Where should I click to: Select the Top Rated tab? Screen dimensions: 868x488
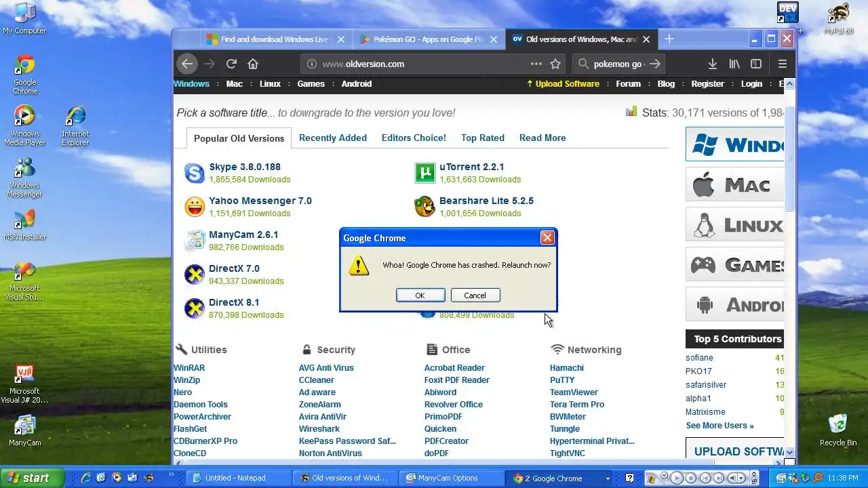point(483,138)
